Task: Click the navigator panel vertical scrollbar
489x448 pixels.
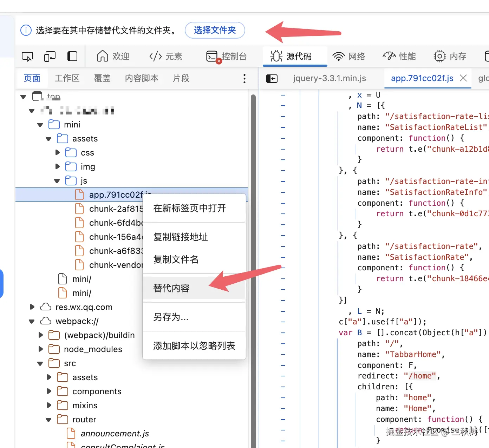Action: click(x=253, y=270)
